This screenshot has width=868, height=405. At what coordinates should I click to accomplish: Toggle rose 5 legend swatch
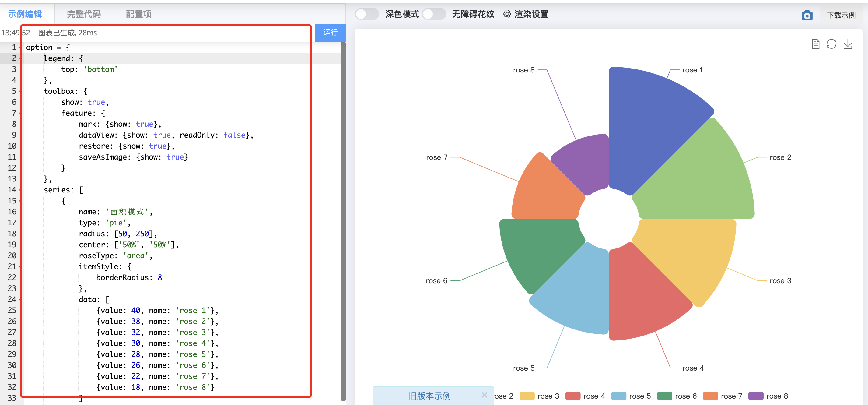pos(618,396)
